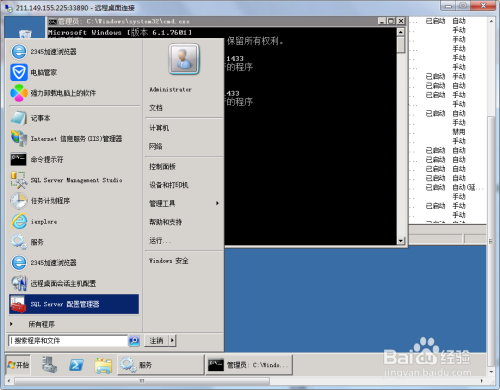Open Windows Explorer taskbar folder icon
The width and height of the screenshot is (500, 390).
[103, 365]
